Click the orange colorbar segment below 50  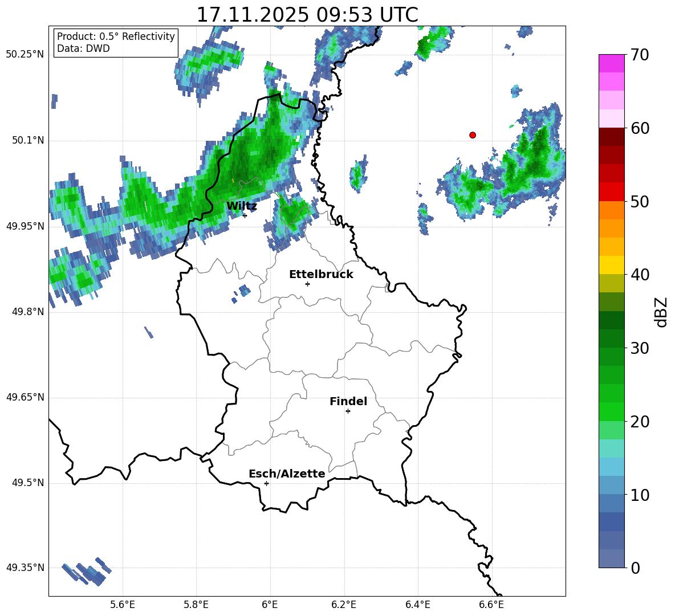(611, 210)
